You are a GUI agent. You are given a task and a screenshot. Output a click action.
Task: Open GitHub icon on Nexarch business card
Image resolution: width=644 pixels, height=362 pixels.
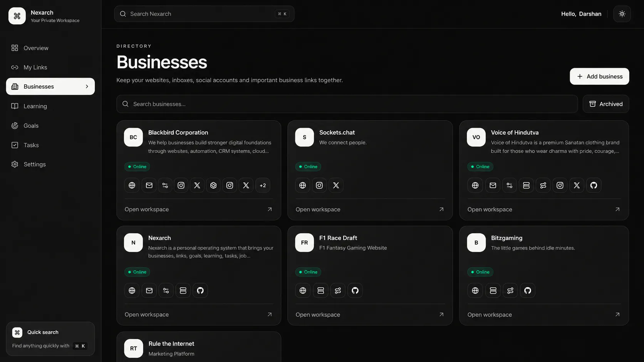200,290
